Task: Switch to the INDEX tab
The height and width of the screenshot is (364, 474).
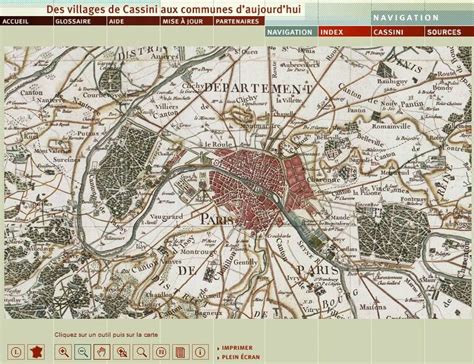Action: point(344,32)
